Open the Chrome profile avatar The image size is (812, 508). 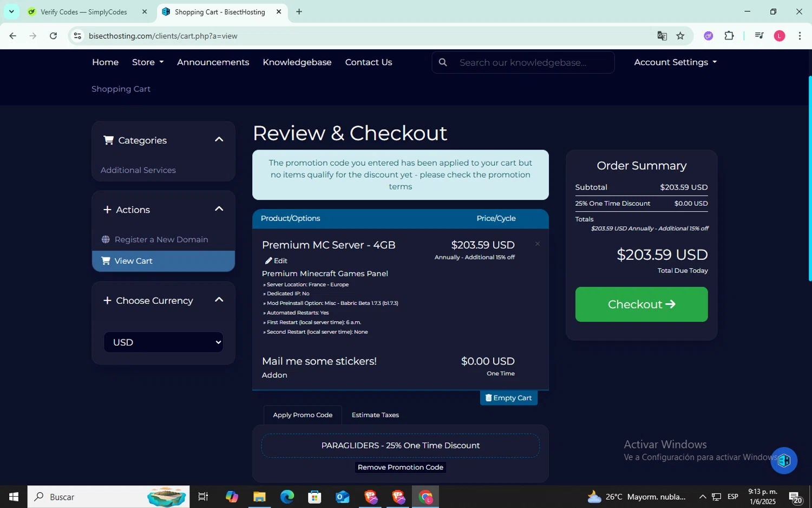[x=780, y=36]
